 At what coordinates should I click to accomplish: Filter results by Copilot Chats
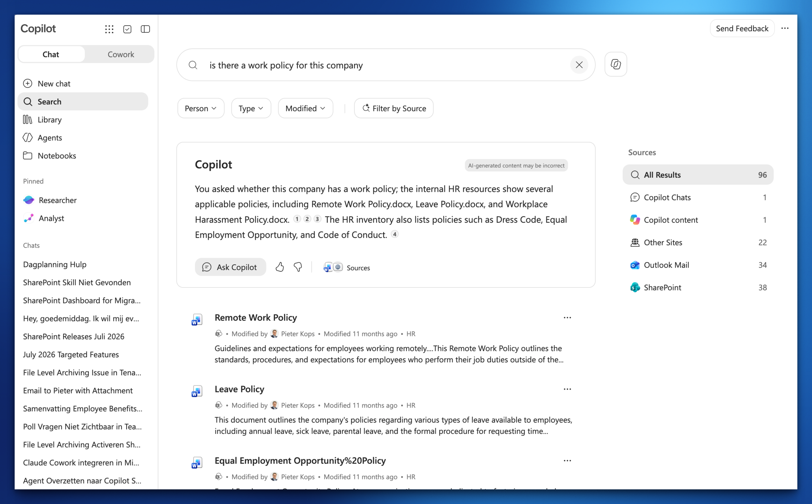pos(698,197)
